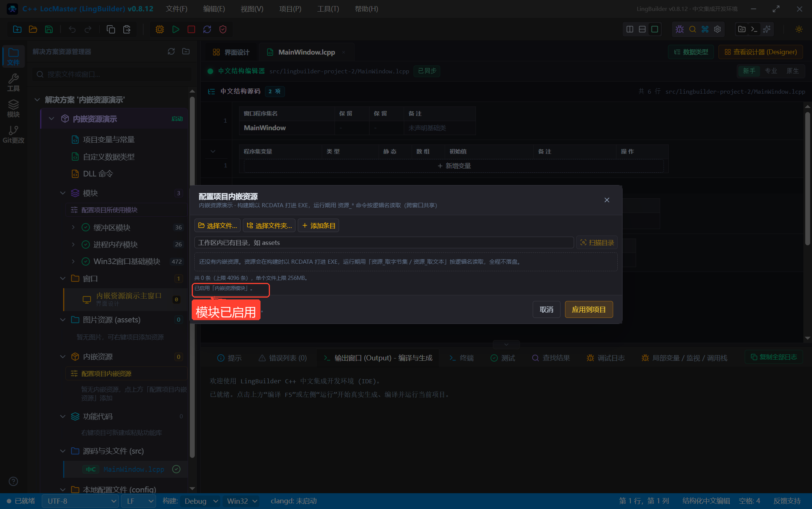Screen dimensions: 812x509
Task: Refresh the solution explorer
Action: 171,52
